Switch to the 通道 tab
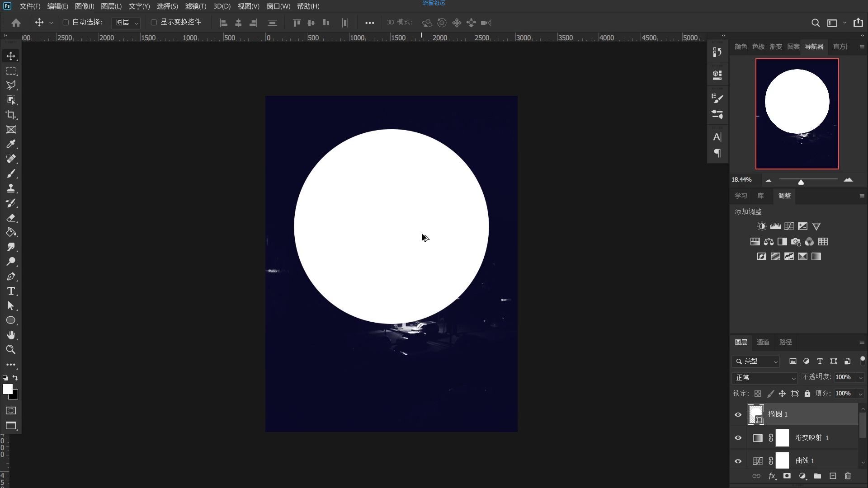This screenshot has width=868, height=488. 763,343
